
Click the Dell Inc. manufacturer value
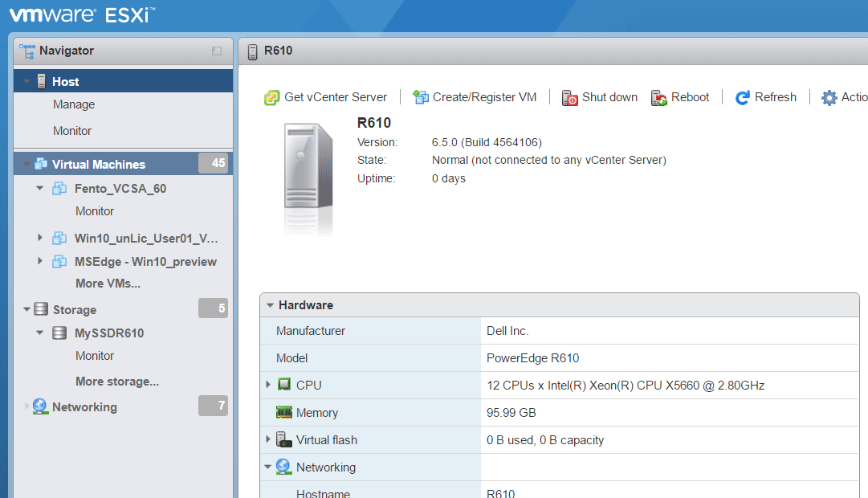[x=507, y=331]
